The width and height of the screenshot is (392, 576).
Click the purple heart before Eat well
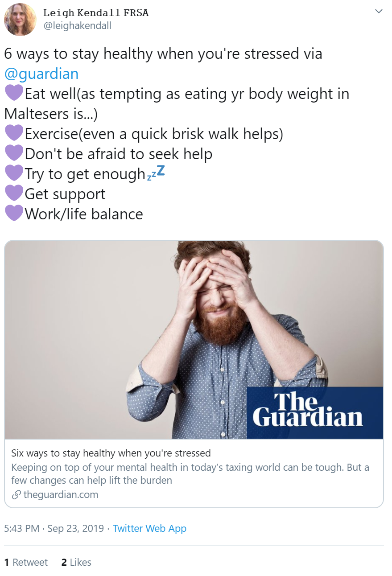pos(14,94)
